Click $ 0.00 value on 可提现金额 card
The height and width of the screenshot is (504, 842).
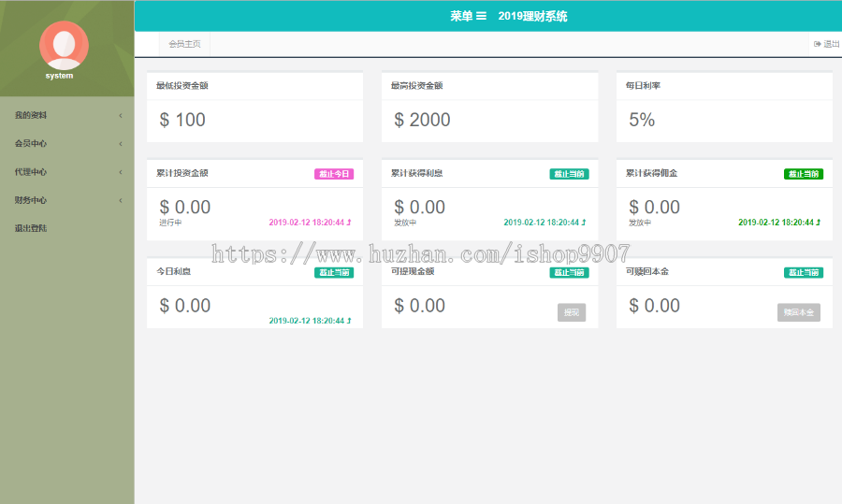click(x=419, y=306)
